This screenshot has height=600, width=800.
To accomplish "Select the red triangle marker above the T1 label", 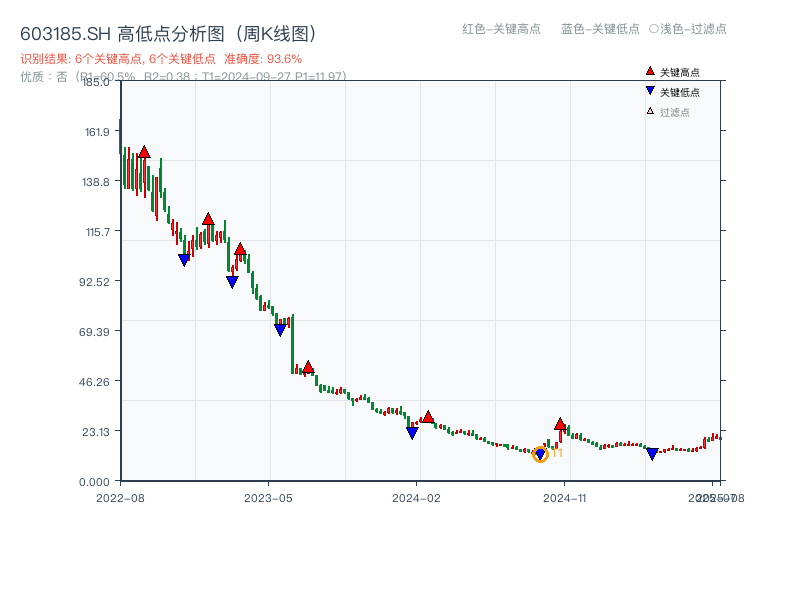I will click(560, 424).
